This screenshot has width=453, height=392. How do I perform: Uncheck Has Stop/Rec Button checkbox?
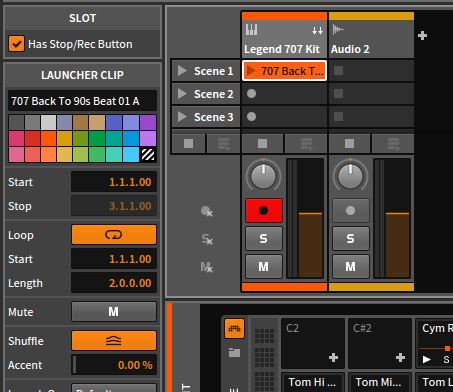tap(16, 44)
